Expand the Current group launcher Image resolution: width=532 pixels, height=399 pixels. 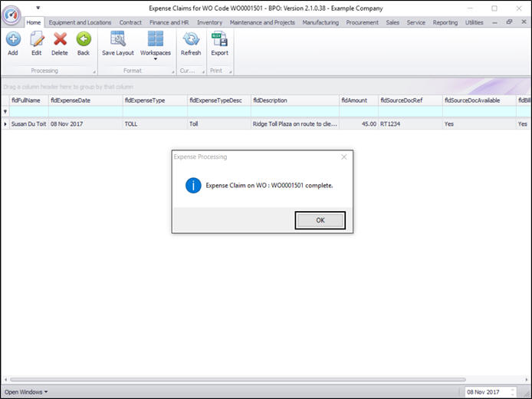tap(204, 71)
